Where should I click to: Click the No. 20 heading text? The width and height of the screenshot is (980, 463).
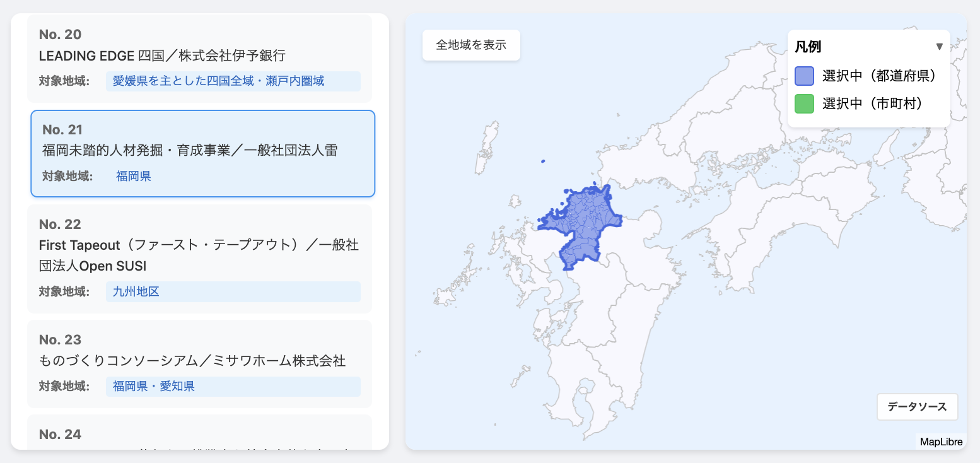pyautogui.click(x=60, y=35)
